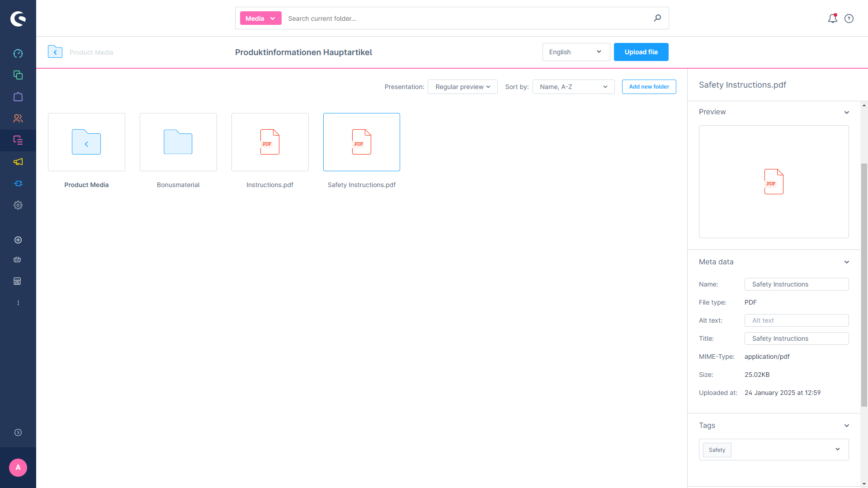868x488 pixels.
Task: Open the three-dot more menu in sidebar
Action: coord(18,303)
